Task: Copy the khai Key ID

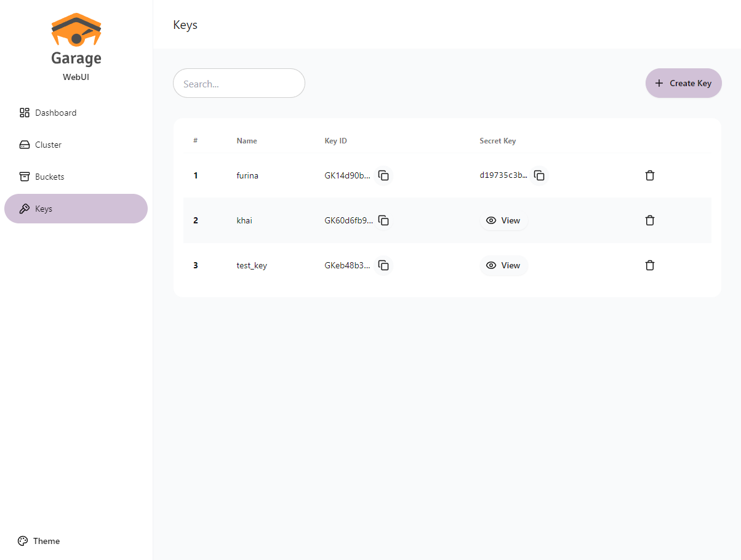Action: tap(383, 220)
